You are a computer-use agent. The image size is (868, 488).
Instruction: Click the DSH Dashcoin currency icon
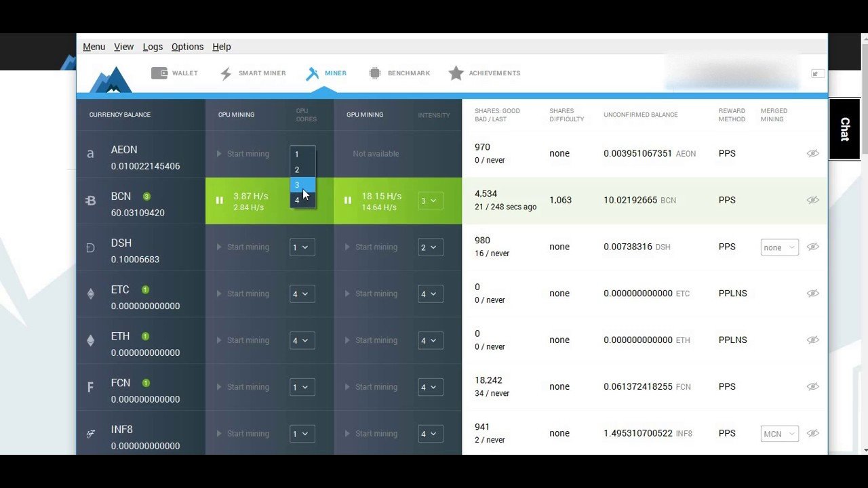(x=90, y=247)
